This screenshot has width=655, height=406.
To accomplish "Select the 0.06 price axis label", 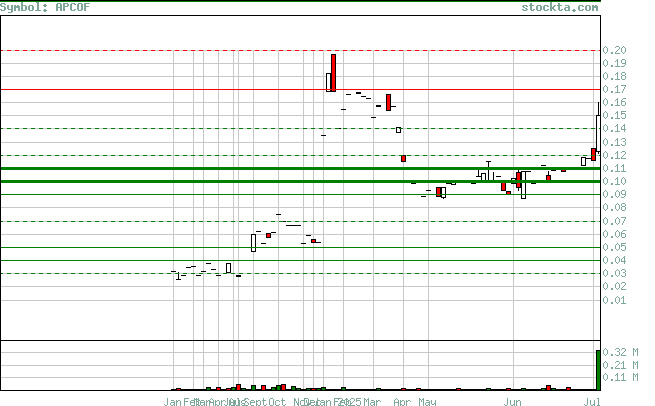I will (614, 234).
